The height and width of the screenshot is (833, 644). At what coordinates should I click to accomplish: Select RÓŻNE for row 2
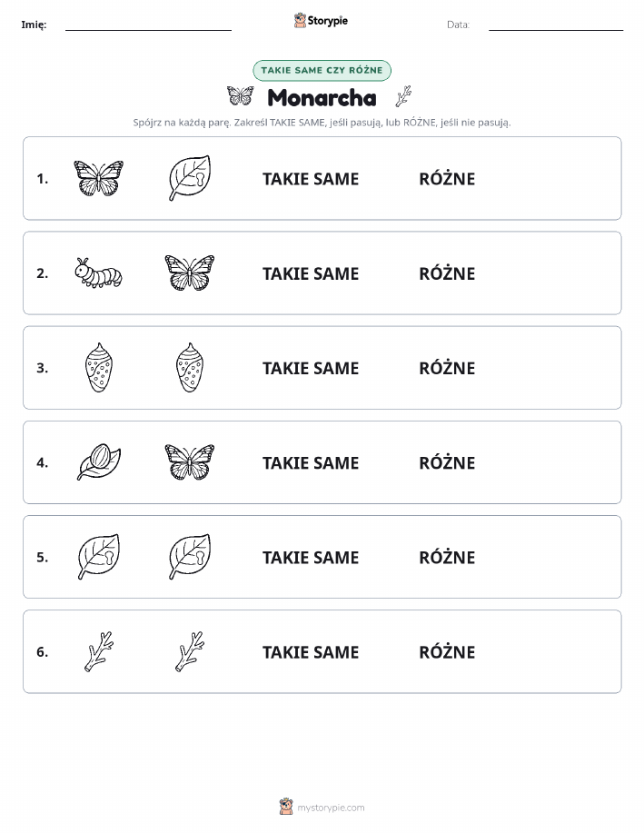(447, 273)
